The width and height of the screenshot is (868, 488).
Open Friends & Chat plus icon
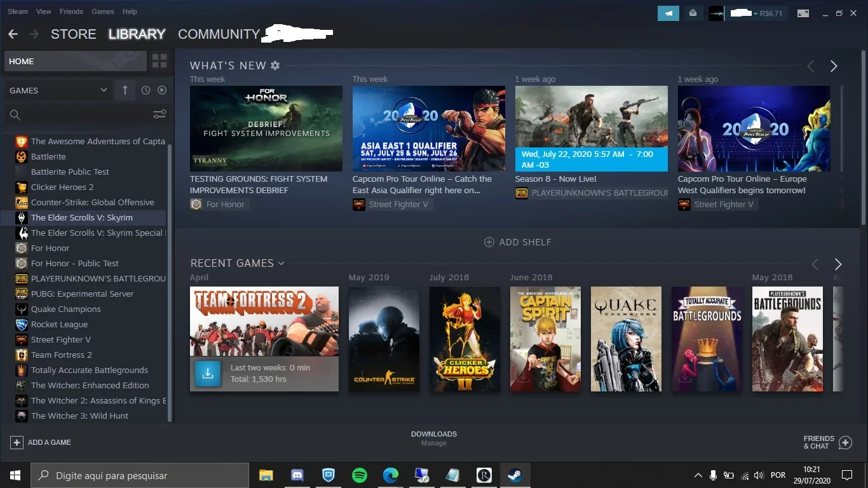point(845,442)
